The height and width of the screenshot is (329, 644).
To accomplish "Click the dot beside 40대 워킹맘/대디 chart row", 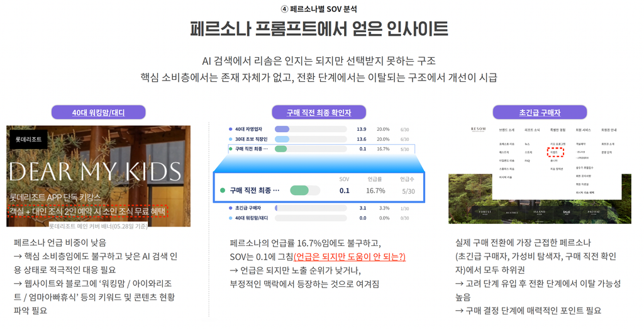I will 230,218.
